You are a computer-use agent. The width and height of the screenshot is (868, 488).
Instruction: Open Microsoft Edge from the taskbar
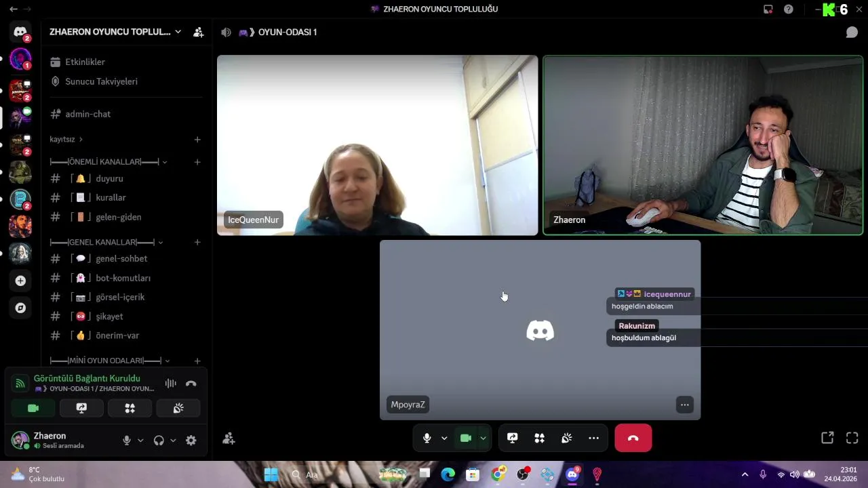448,474
